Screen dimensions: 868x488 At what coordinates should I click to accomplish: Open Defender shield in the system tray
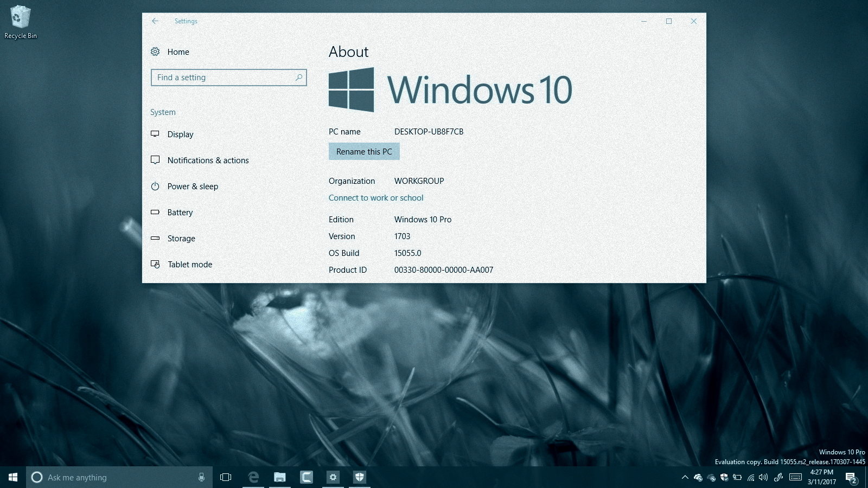click(724, 478)
